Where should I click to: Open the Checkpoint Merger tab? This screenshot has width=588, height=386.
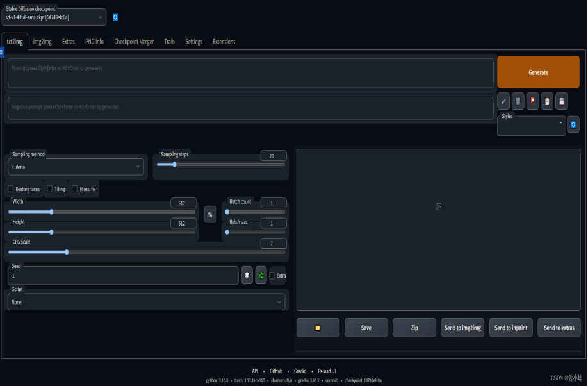[x=134, y=42]
